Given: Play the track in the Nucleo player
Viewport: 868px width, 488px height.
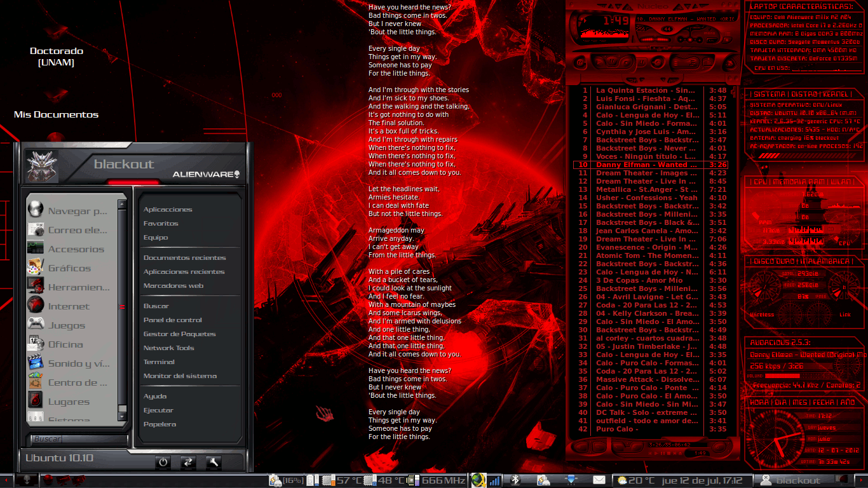Looking at the screenshot, I should tap(599, 62).
